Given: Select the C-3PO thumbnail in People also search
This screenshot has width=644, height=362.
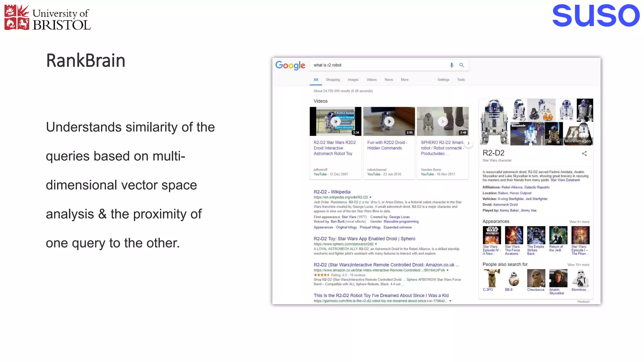Looking at the screenshot, I should pyautogui.click(x=492, y=278).
